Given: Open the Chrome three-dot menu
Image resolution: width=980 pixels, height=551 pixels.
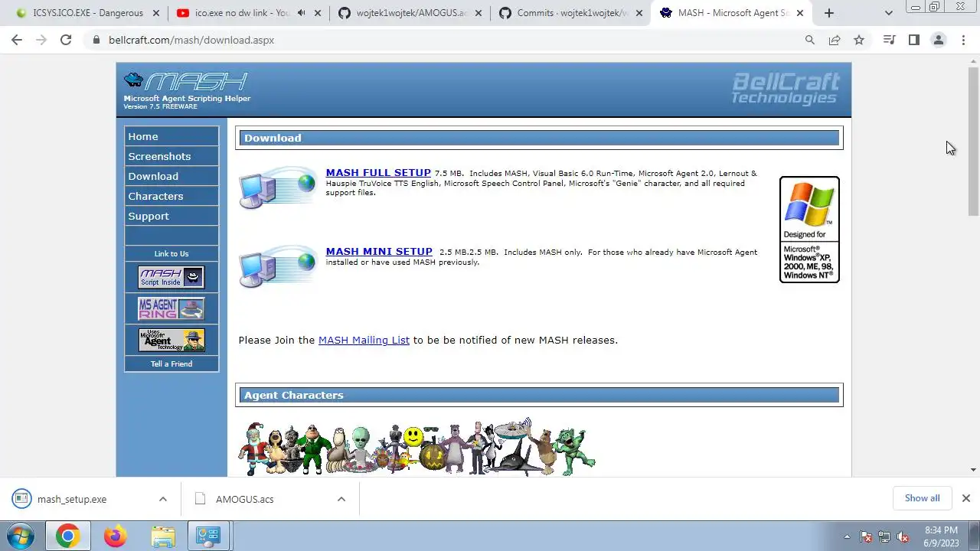Looking at the screenshot, I should [x=963, y=40].
